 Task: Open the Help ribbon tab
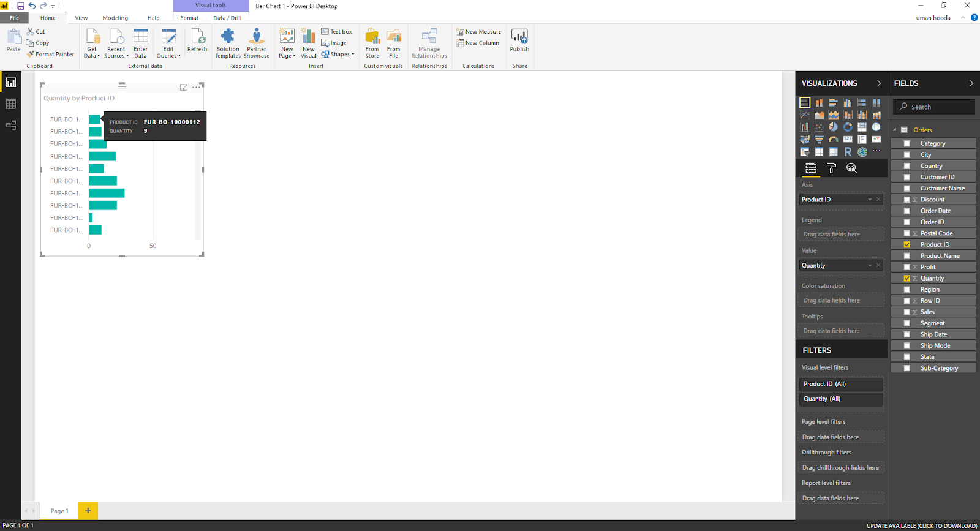[x=154, y=18]
